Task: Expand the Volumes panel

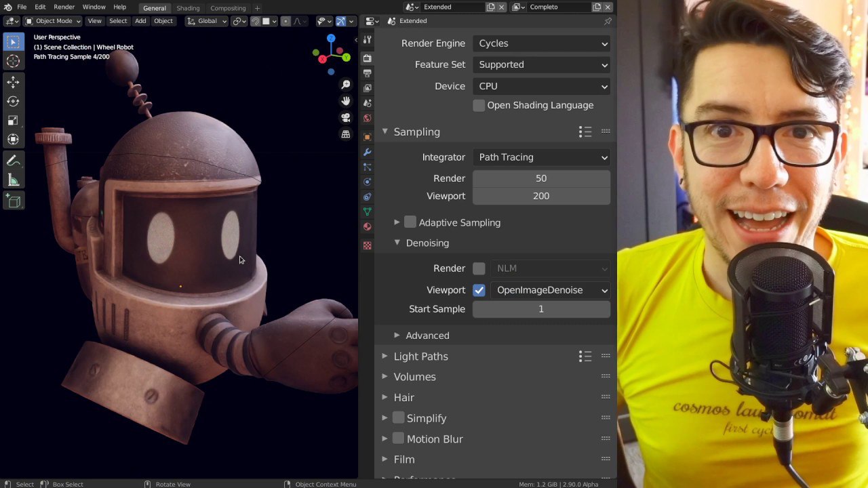Action: pyautogui.click(x=384, y=376)
